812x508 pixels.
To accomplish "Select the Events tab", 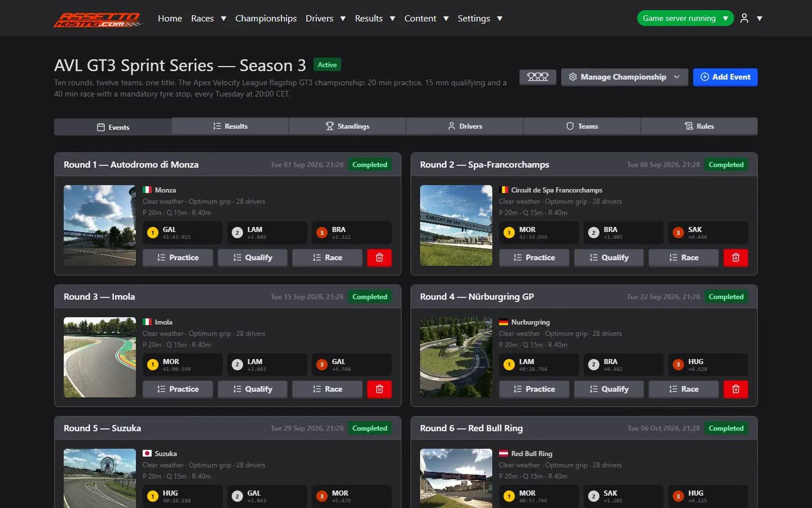I will 113,127.
